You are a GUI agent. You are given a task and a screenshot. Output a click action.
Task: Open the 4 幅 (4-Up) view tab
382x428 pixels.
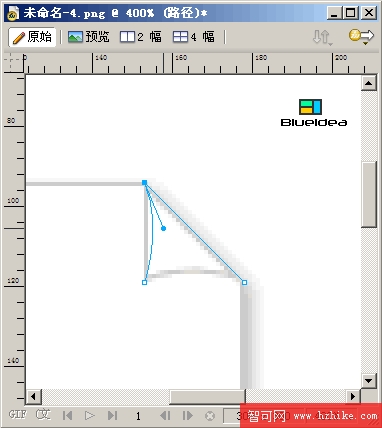coord(194,37)
